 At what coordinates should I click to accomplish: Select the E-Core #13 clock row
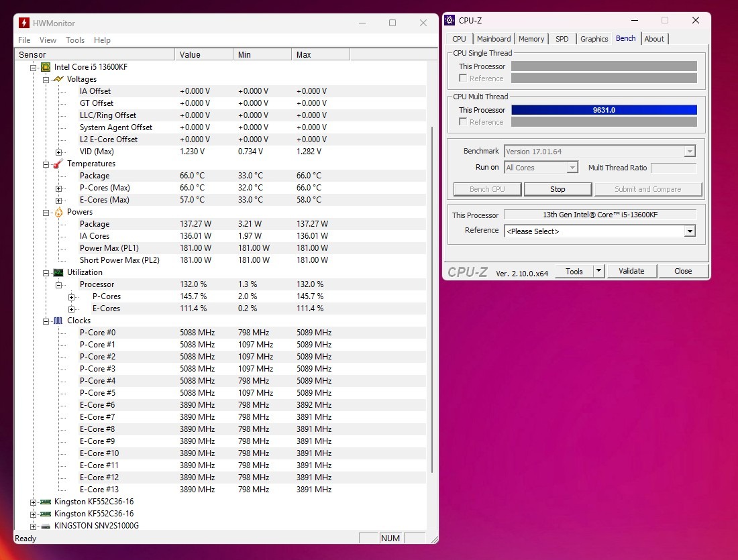(x=252, y=490)
